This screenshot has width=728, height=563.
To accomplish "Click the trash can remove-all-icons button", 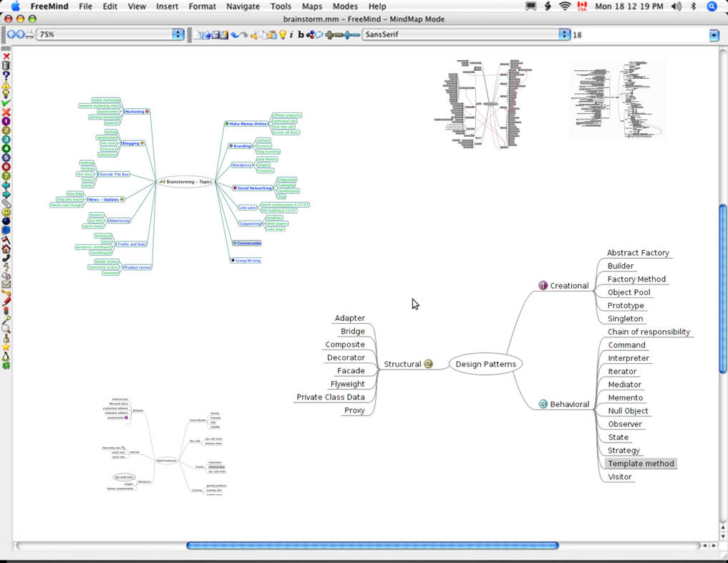I will coord(6,66).
